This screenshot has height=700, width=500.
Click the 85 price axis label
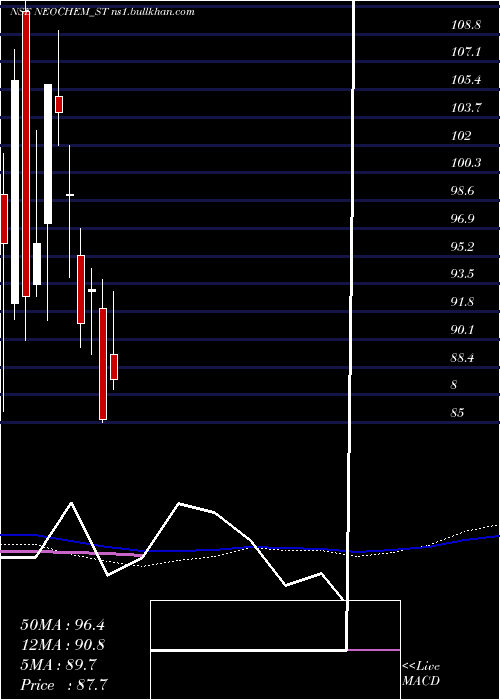pos(458,413)
